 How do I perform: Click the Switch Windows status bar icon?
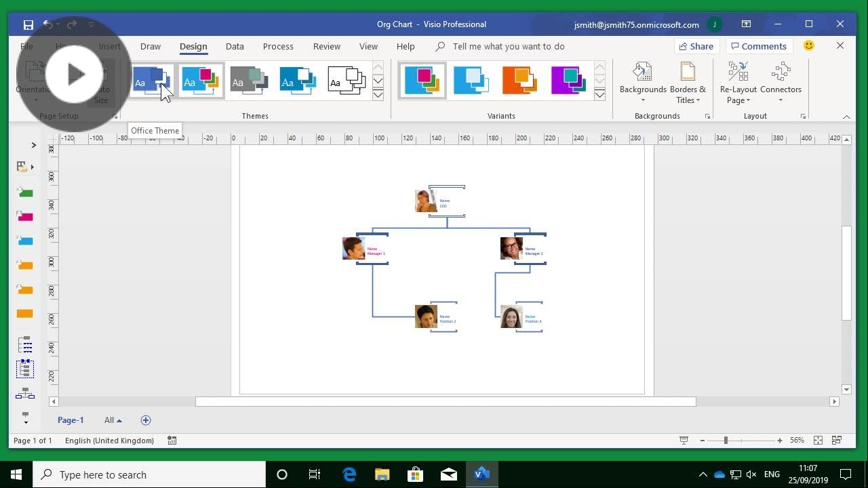coord(837,441)
